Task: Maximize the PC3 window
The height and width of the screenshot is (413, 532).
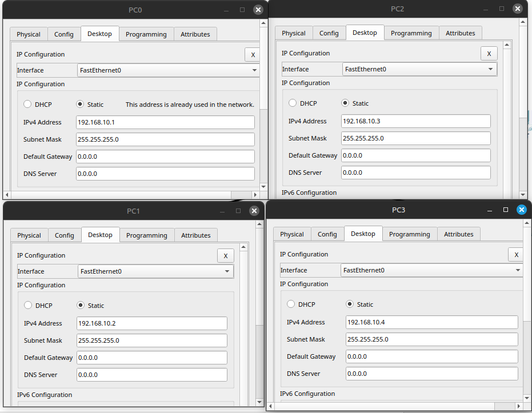Action: point(506,210)
